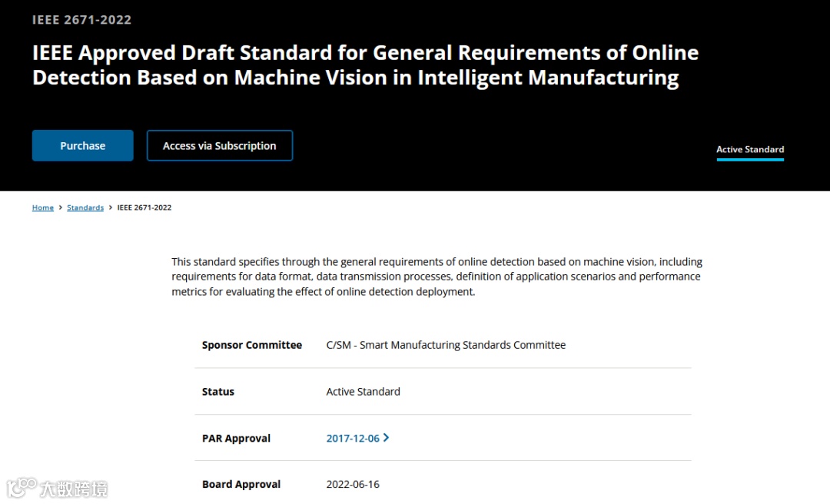This screenshot has height=504, width=830.
Task: Click the IEEE 2671-2022 breadcrumb item
Action: tap(144, 207)
